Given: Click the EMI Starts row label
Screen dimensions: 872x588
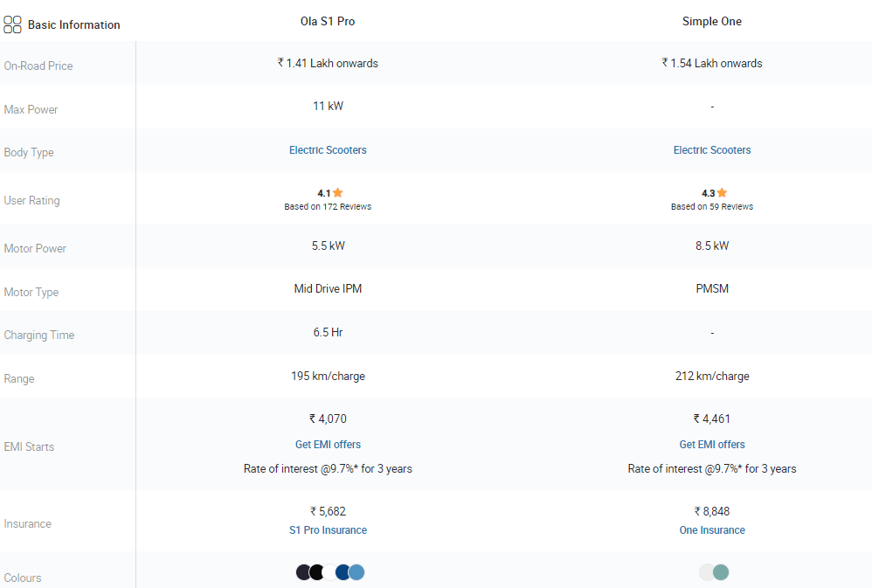Looking at the screenshot, I should tap(29, 446).
